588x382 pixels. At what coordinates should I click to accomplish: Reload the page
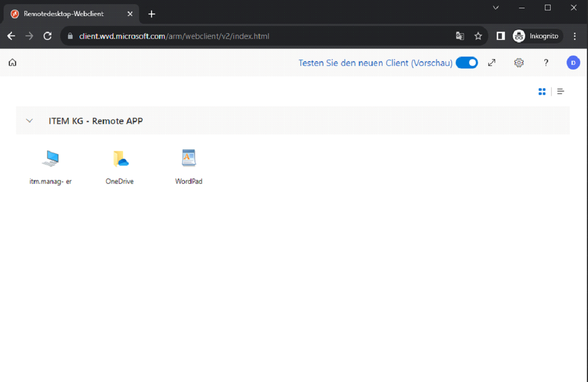coord(47,36)
